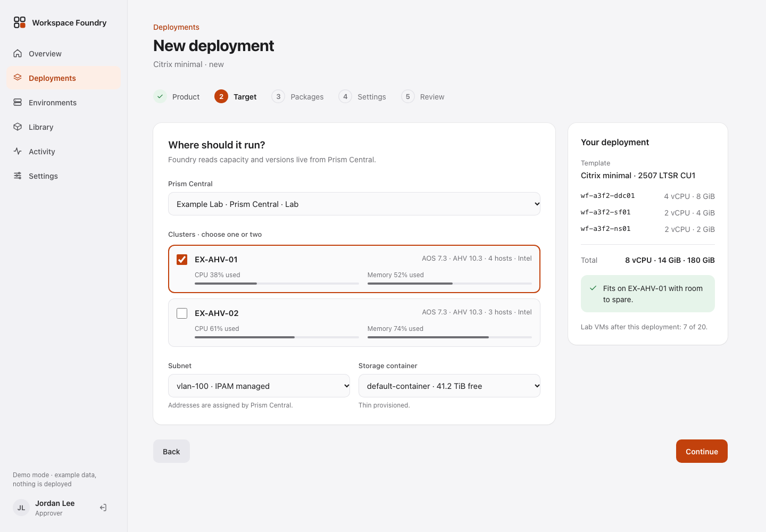Open Settings in sidebar

[64, 176]
